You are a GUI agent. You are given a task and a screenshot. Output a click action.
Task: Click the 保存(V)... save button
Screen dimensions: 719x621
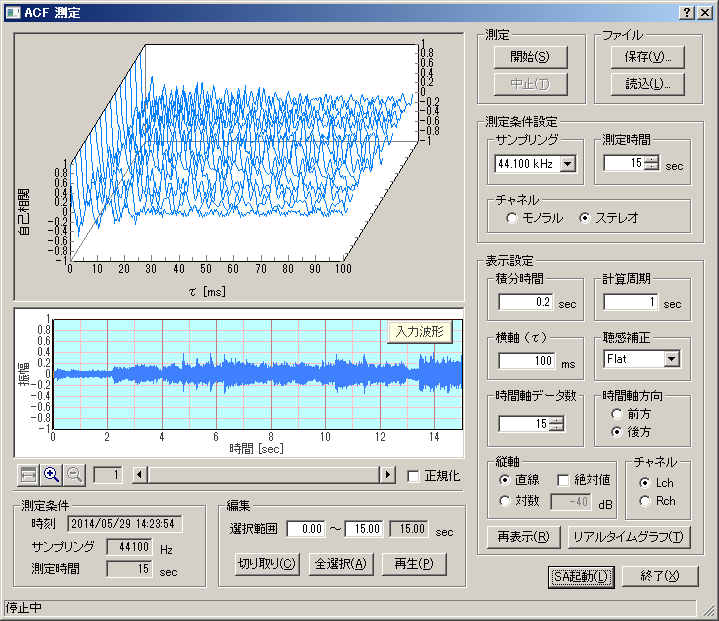click(x=640, y=57)
